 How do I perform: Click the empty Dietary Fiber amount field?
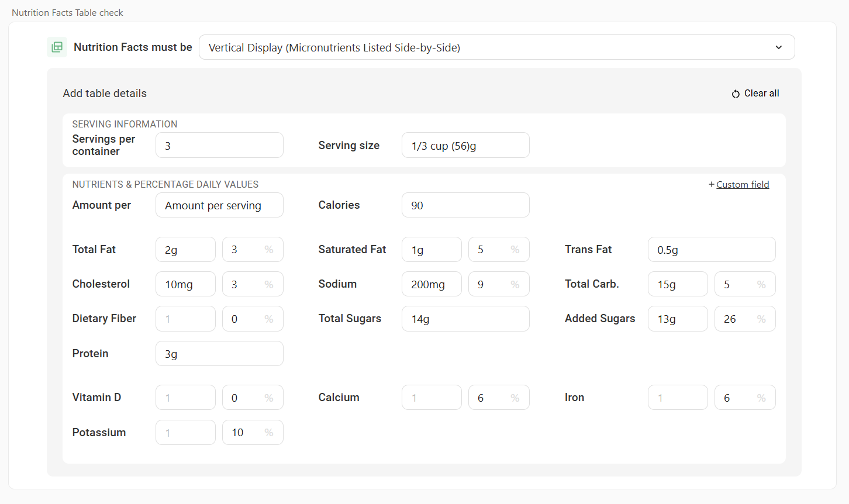(185, 319)
